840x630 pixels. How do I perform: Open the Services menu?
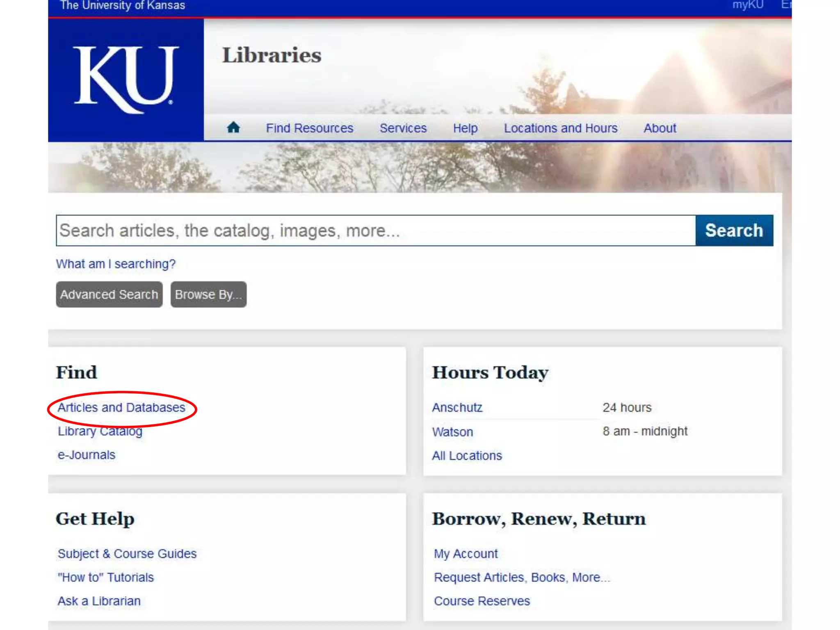(x=403, y=128)
